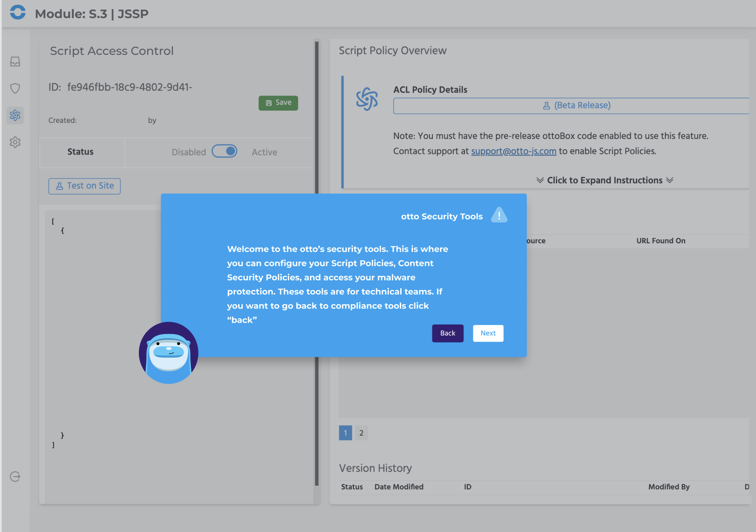Image resolution: width=756 pixels, height=532 pixels.
Task: Click the Date Modified column header
Action: click(x=399, y=487)
